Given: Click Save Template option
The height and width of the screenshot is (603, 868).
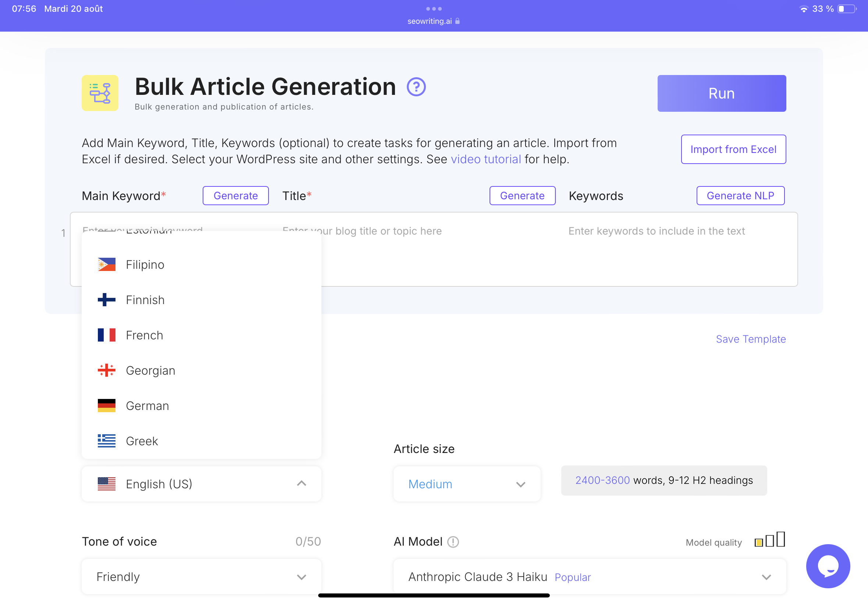Looking at the screenshot, I should tap(751, 339).
